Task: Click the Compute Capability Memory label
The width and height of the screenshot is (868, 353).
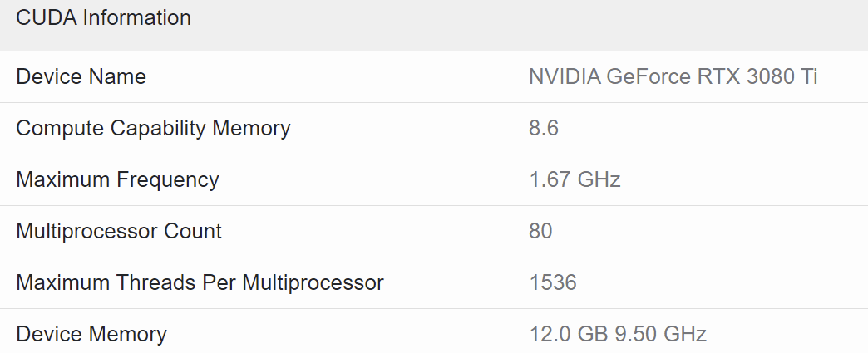Action: [153, 129]
